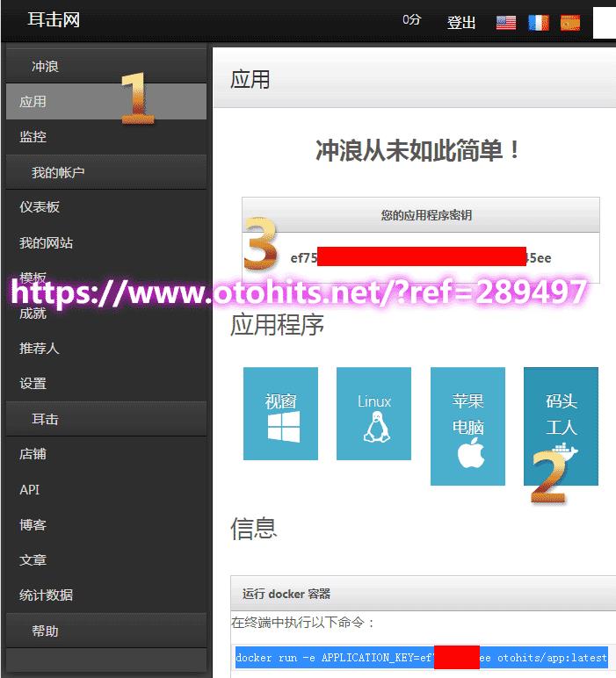Click the 帮助 section header

[106, 631]
